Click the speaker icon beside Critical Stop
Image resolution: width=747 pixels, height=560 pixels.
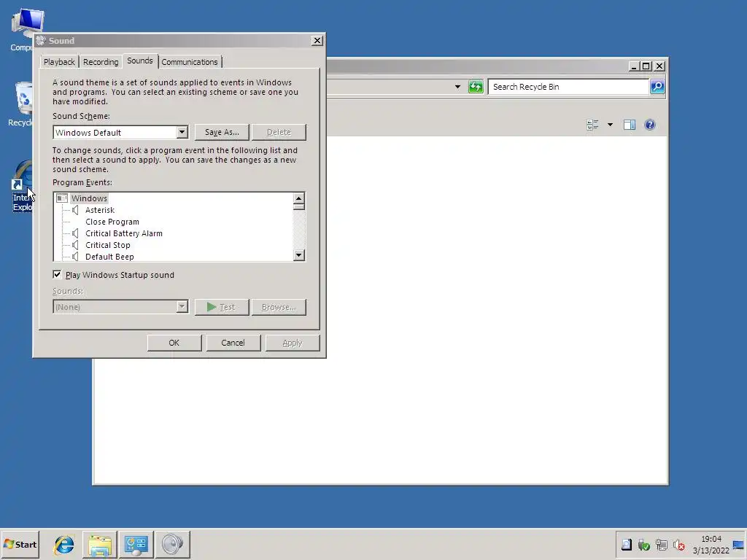pos(75,245)
